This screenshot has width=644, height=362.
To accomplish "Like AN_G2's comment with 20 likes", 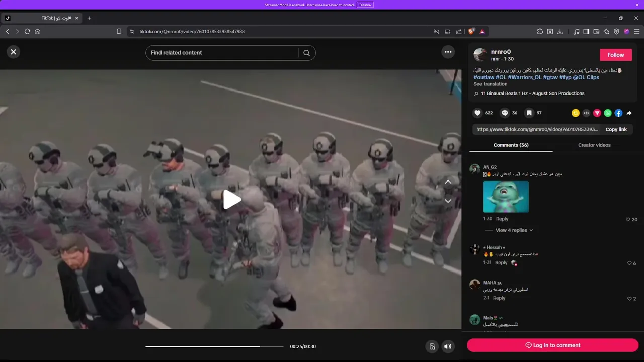I will (x=628, y=219).
